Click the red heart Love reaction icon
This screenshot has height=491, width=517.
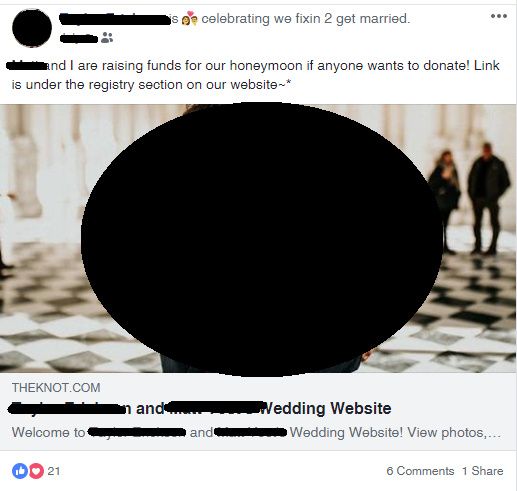click(x=36, y=471)
